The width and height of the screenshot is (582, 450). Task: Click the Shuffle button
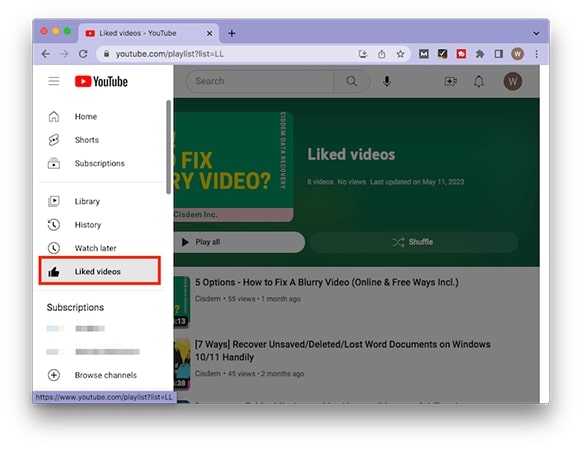[x=414, y=242]
